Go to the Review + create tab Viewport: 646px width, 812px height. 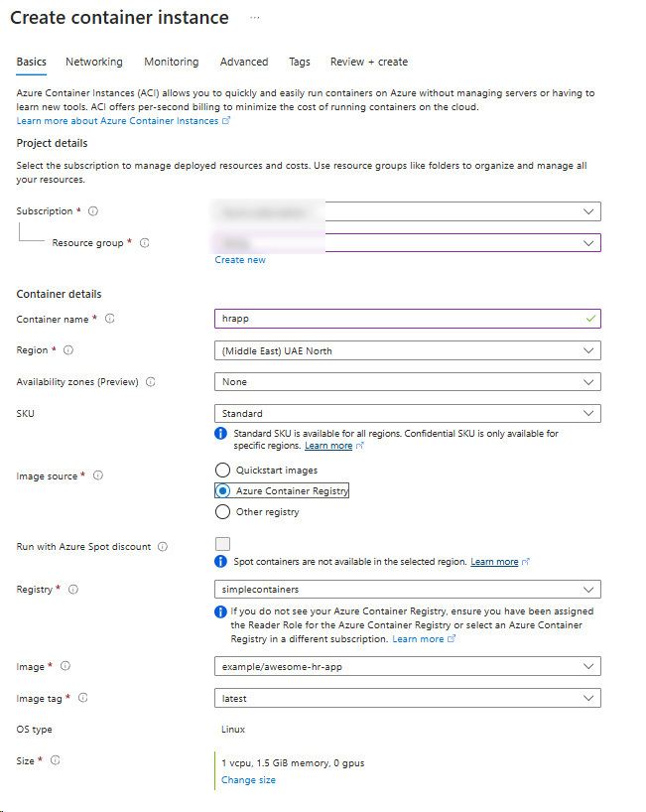point(369,62)
